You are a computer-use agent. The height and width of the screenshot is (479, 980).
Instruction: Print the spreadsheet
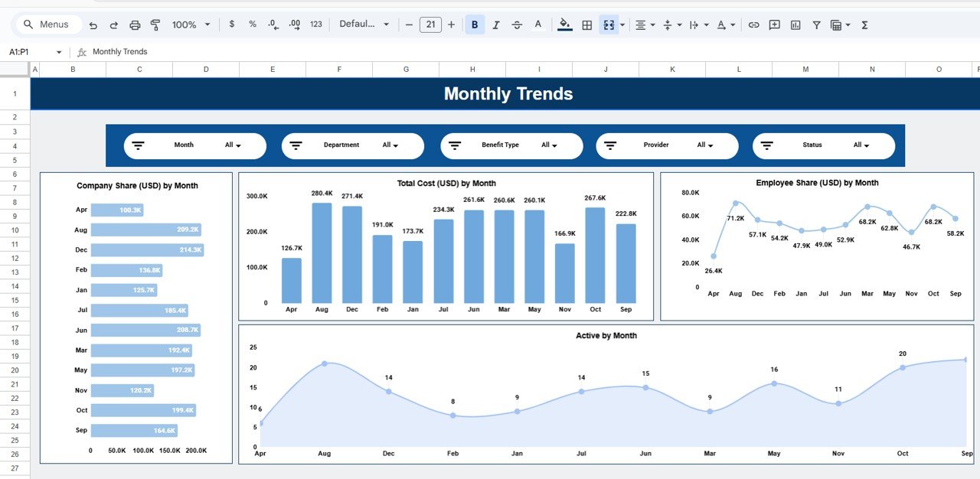(134, 24)
